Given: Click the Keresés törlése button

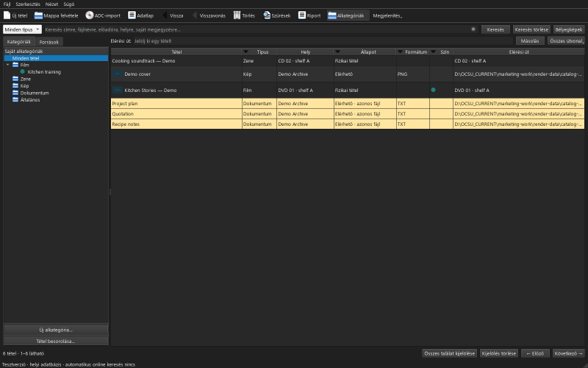Looking at the screenshot, I should point(531,29).
